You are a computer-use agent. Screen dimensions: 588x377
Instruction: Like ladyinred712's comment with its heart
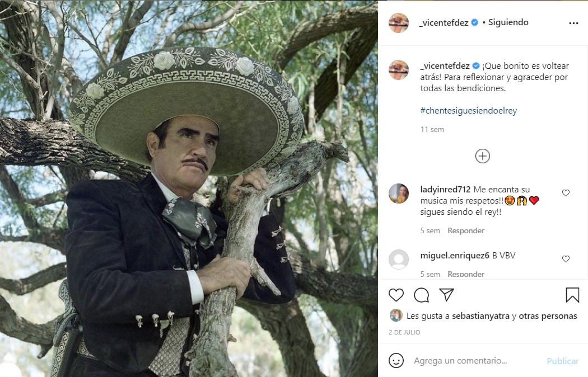point(566,192)
